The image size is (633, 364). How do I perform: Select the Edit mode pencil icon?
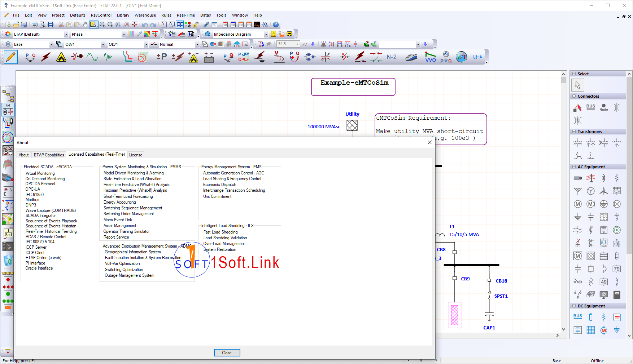click(x=11, y=57)
